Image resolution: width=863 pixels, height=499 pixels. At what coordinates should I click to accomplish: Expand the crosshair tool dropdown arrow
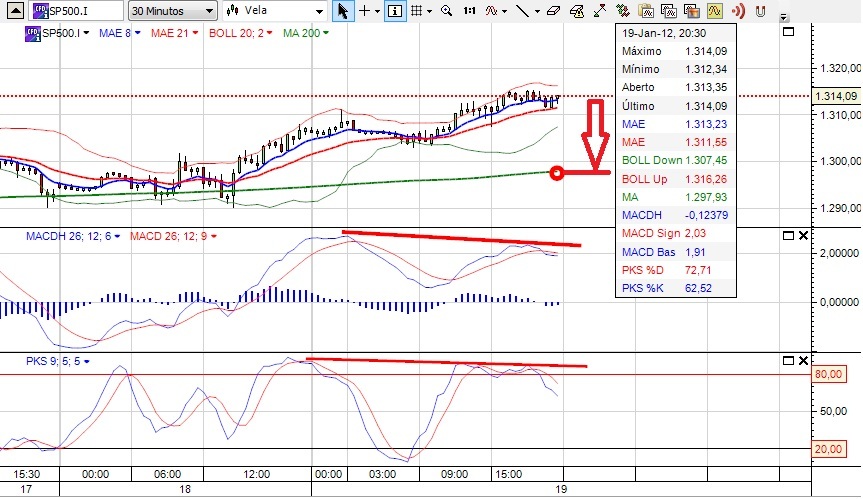point(378,11)
